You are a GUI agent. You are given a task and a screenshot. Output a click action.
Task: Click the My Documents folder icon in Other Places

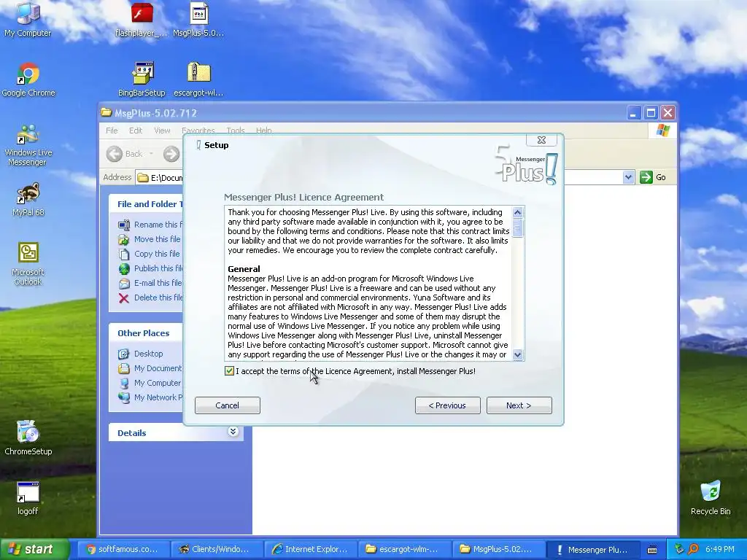click(124, 368)
